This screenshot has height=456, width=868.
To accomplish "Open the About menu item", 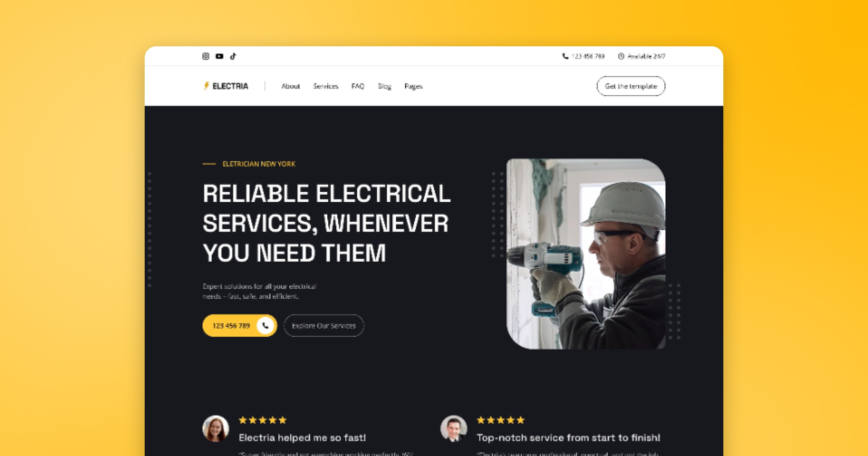I will click(x=291, y=86).
